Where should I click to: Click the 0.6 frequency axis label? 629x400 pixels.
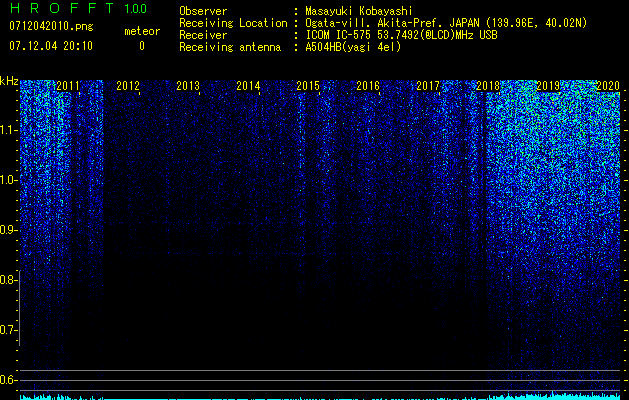(8, 380)
